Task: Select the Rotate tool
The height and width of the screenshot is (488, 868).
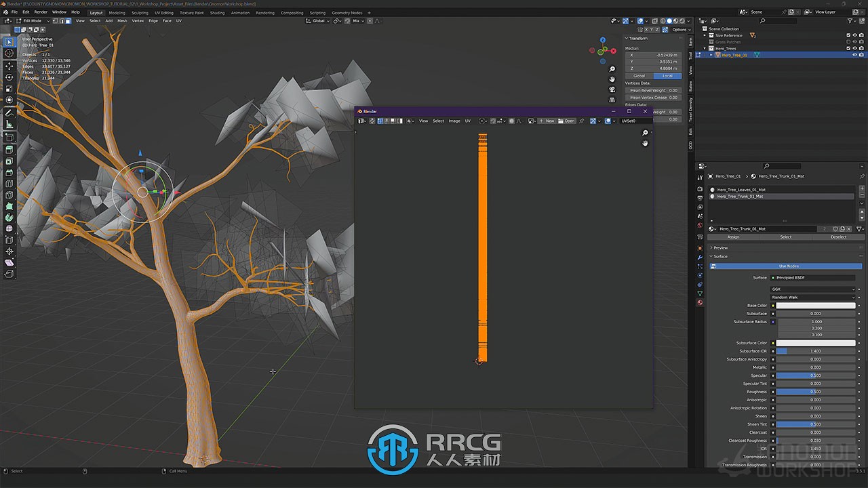Action: 9,77
